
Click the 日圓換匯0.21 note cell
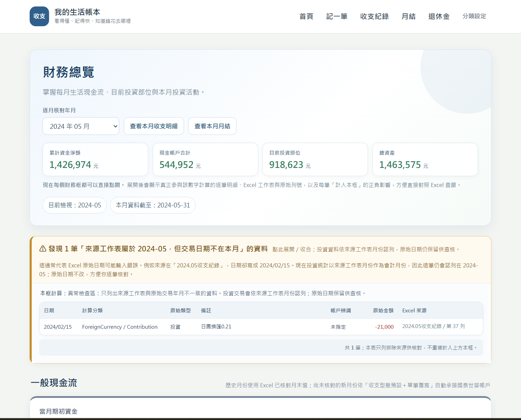216,326
